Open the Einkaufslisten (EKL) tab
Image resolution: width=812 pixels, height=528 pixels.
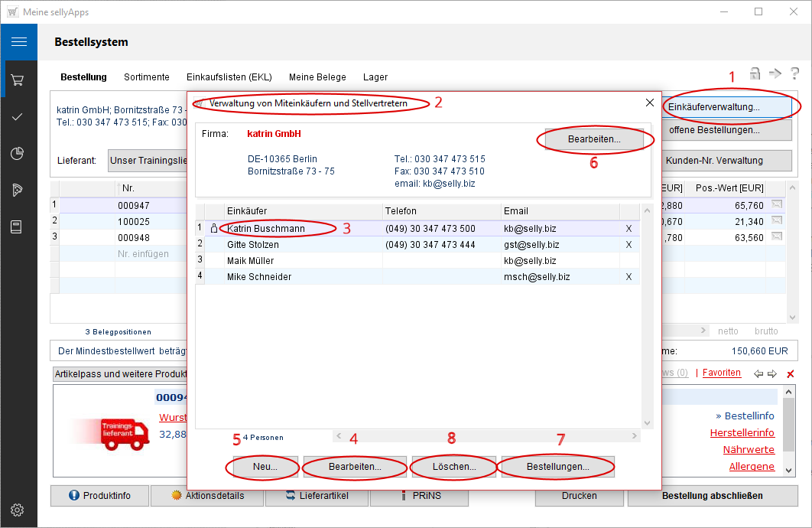[x=229, y=77]
